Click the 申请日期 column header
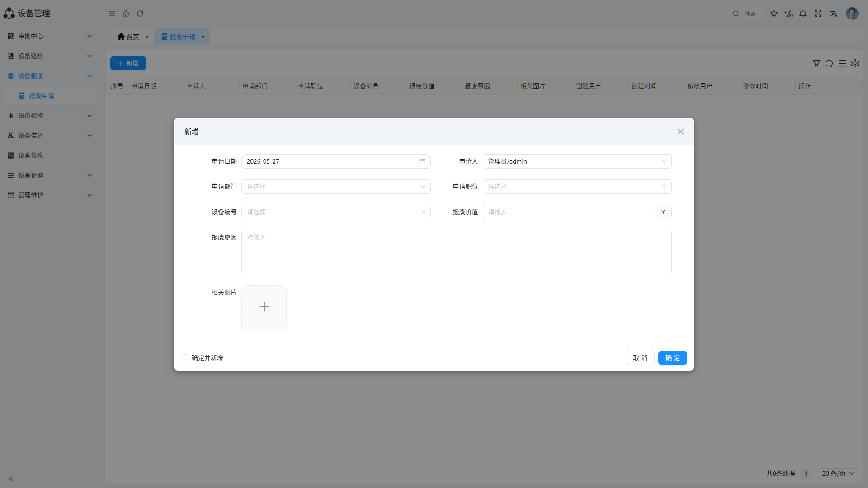Image resolution: width=868 pixels, height=488 pixels. click(x=144, y=86)
